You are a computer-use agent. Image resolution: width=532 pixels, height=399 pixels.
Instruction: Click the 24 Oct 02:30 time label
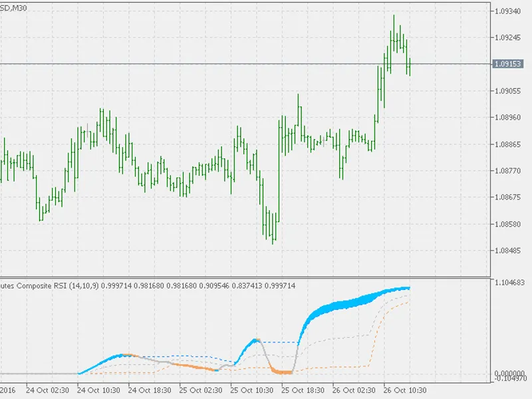click(x=47, y=390)
